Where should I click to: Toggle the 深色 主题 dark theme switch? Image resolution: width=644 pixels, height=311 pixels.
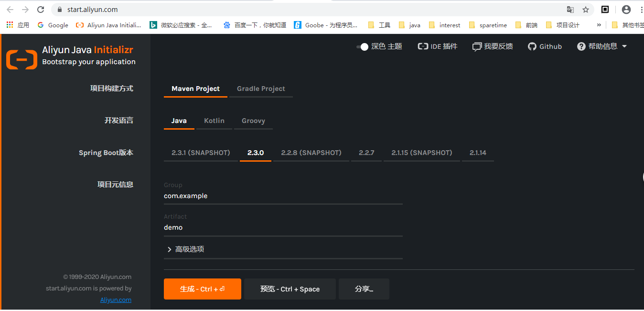click(362, 46)
